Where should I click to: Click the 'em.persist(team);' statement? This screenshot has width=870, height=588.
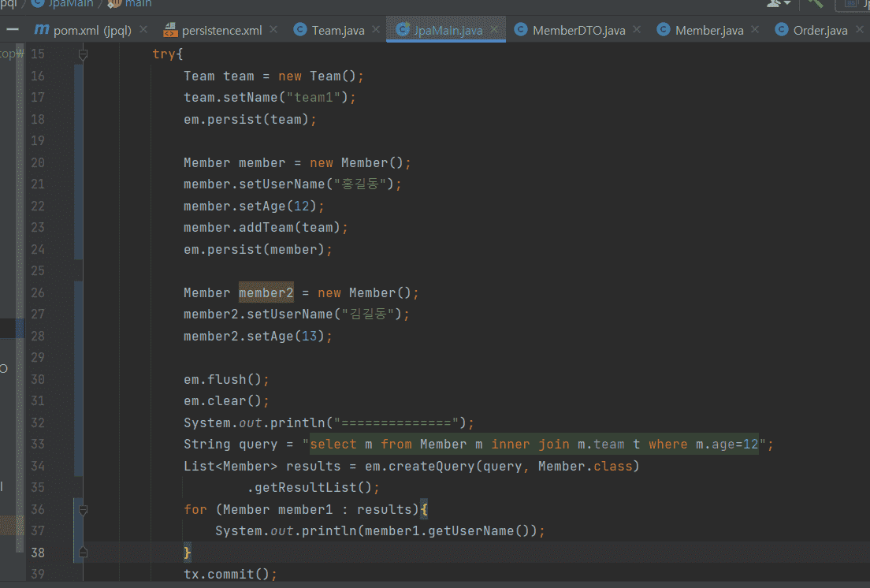[x=251, y=119]
